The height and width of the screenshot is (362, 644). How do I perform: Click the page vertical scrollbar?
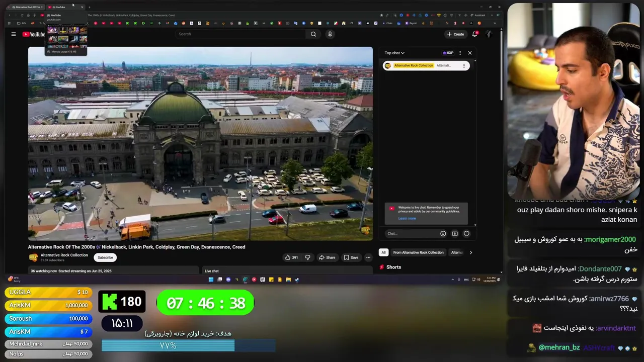click(501, 65)
